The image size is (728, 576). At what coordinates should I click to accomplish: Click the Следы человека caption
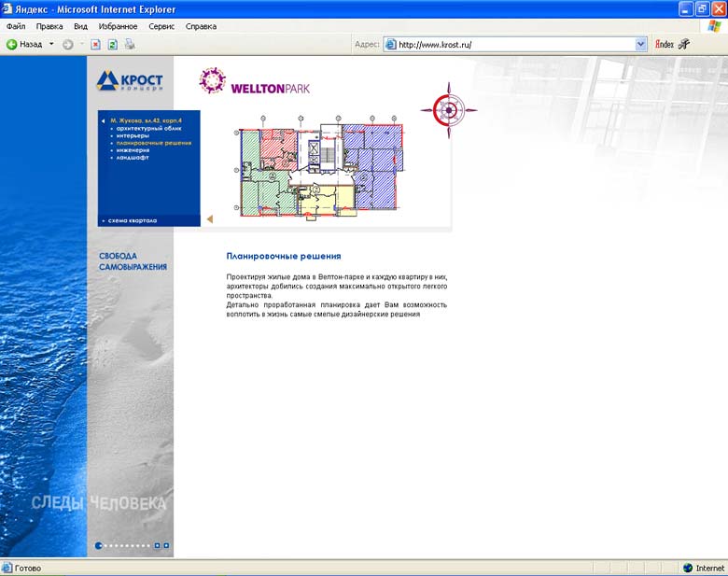pyautogui.click(x=99, y=503)
